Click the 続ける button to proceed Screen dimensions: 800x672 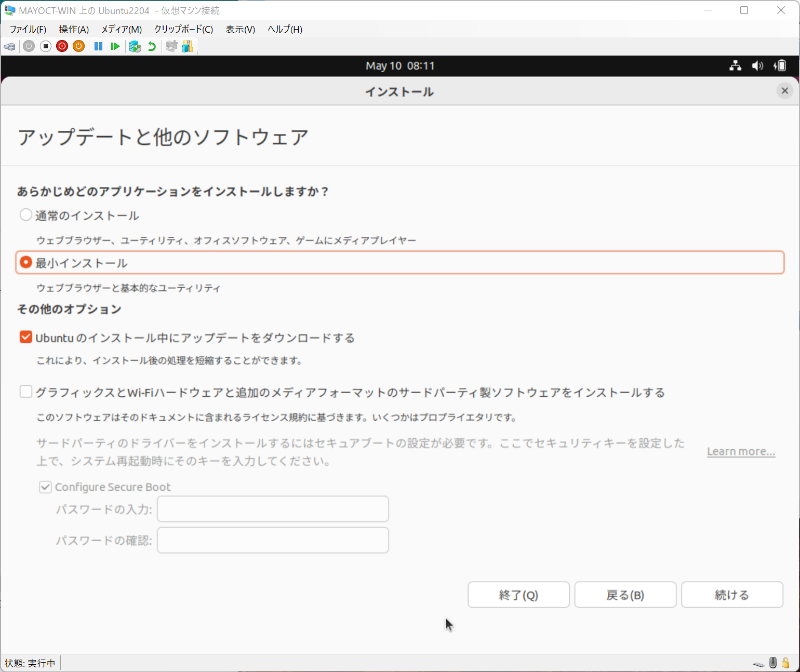pos(732,595)
